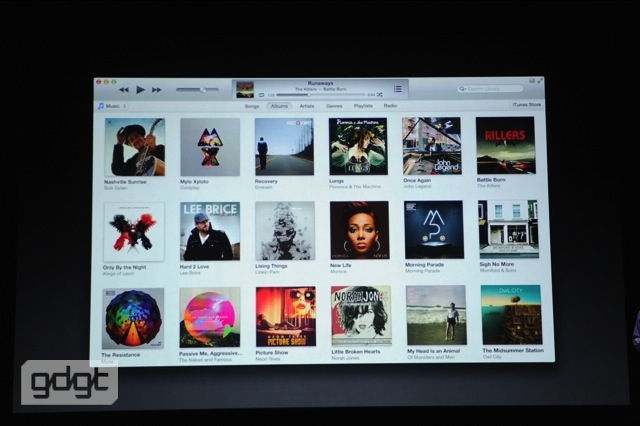Open the Battle Born album cover
Viewport: 640px width, 426px height.
506,145
